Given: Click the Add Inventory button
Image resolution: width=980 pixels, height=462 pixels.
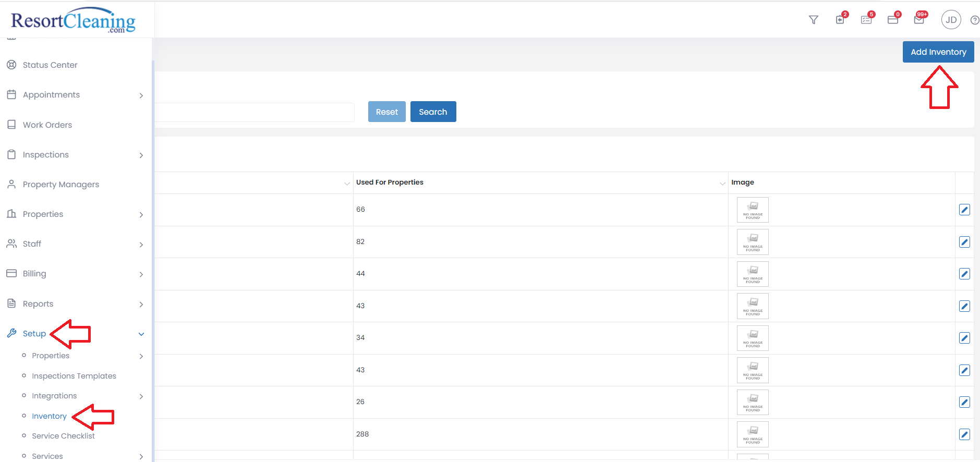Looking at the screenshot, I should (938, 52).
